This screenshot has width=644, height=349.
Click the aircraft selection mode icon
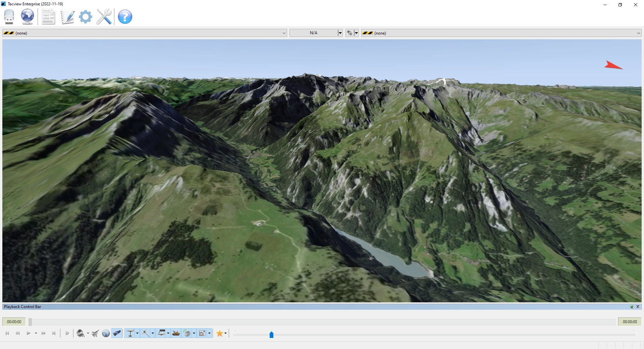click(x=350, y=33)
